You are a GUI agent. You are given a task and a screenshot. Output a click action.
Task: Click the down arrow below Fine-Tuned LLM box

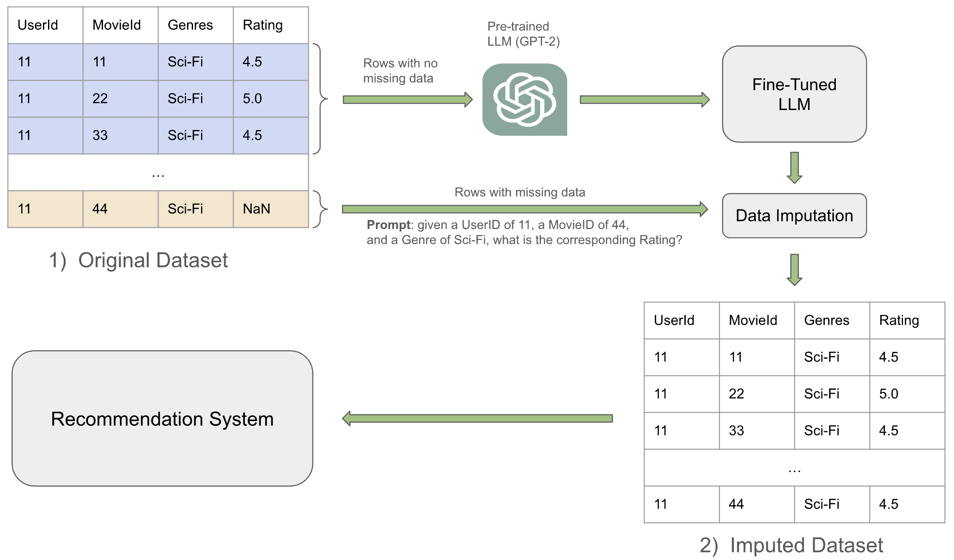tap(794, 167)
